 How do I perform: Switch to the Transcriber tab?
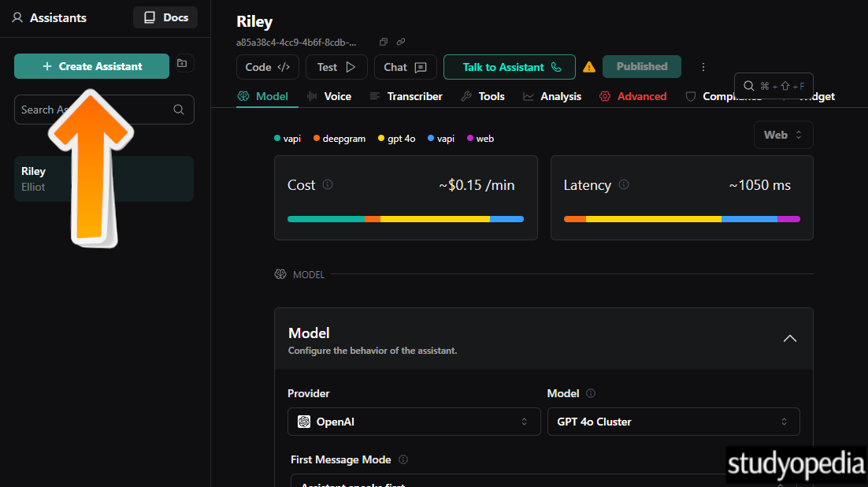coord(406,96)
